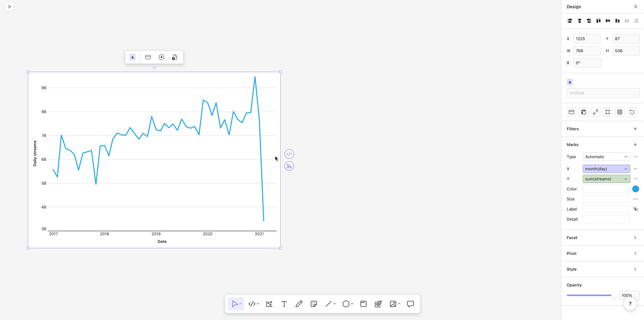Select the Text tool
Viewport: 644px width, 320px height.
click(x=284, y=304)
